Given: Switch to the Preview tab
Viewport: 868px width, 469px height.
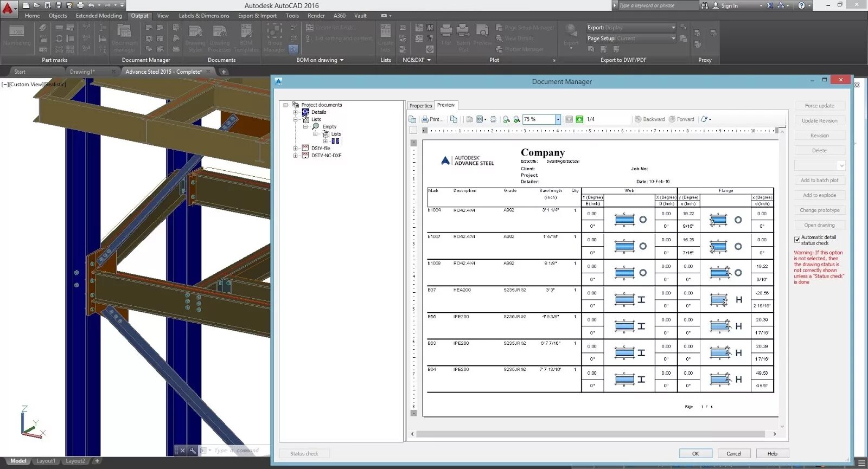Looking at the screenshot, I should pos(446,105).
